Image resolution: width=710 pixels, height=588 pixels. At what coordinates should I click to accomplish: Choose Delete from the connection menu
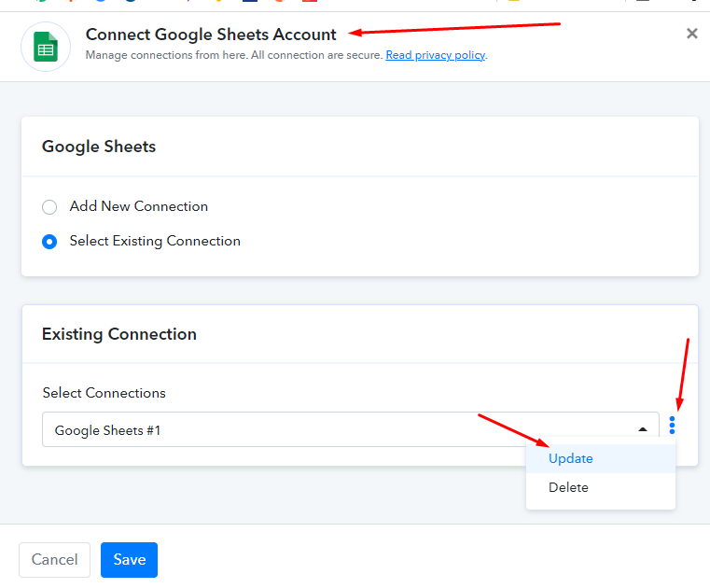click(601, 487)
